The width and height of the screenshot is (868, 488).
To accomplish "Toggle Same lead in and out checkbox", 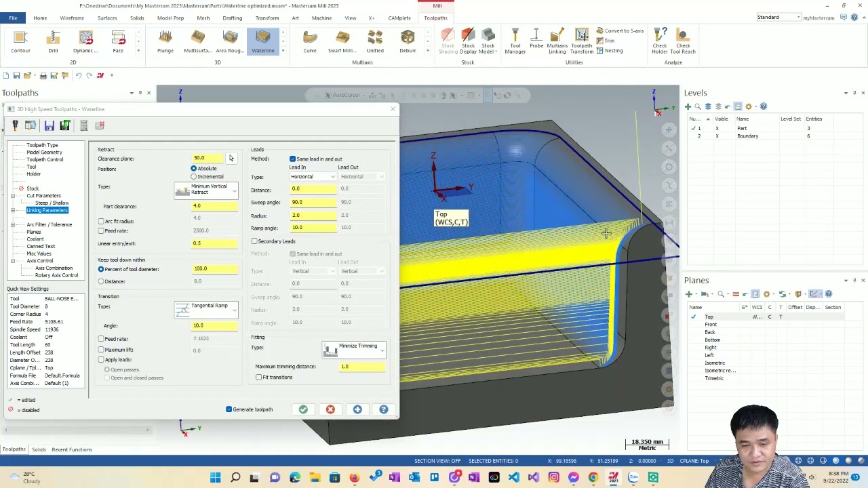I will (x=293, y=159).
